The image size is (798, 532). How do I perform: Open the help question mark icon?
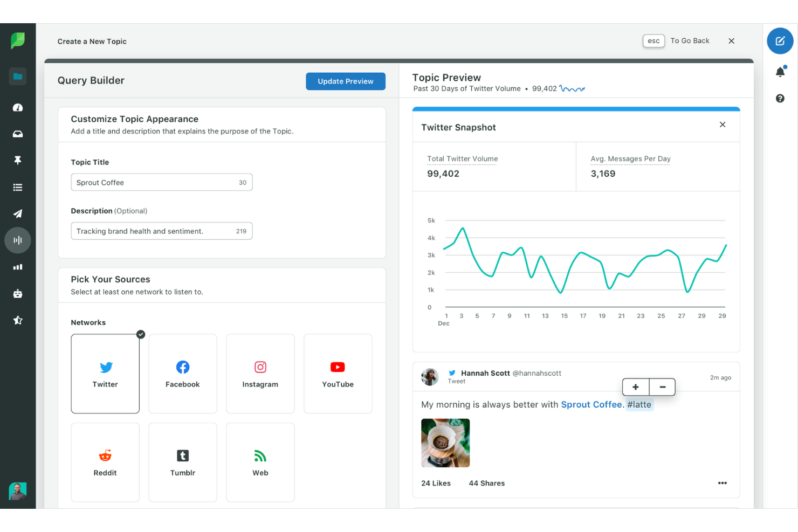pos(780,99)
